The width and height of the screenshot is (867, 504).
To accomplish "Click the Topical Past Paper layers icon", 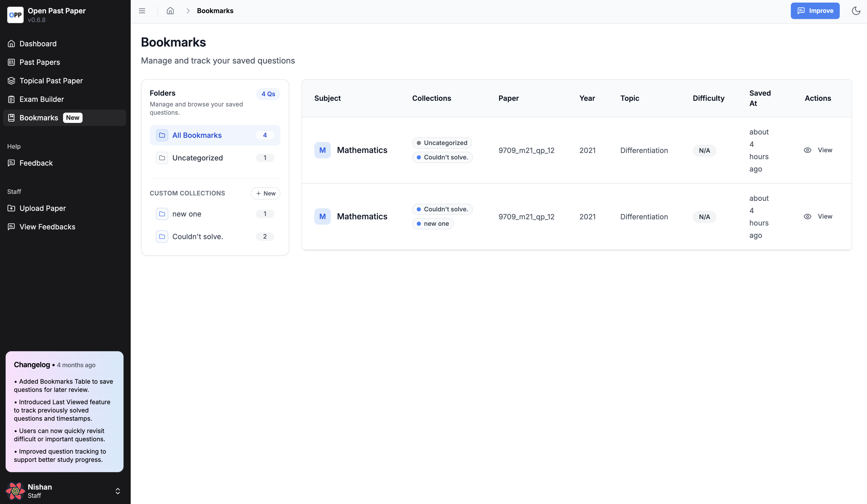I will pos(11,81).
